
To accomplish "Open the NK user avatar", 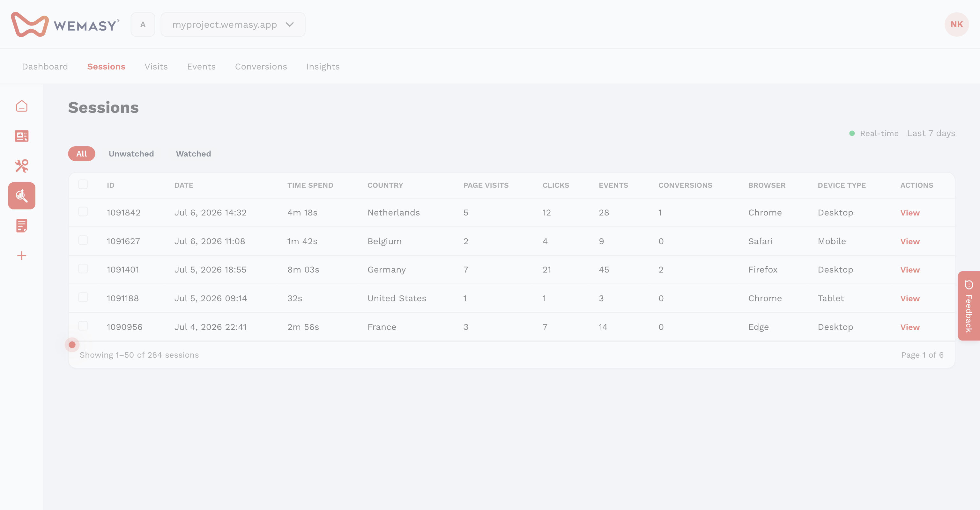I will [956, 24].
